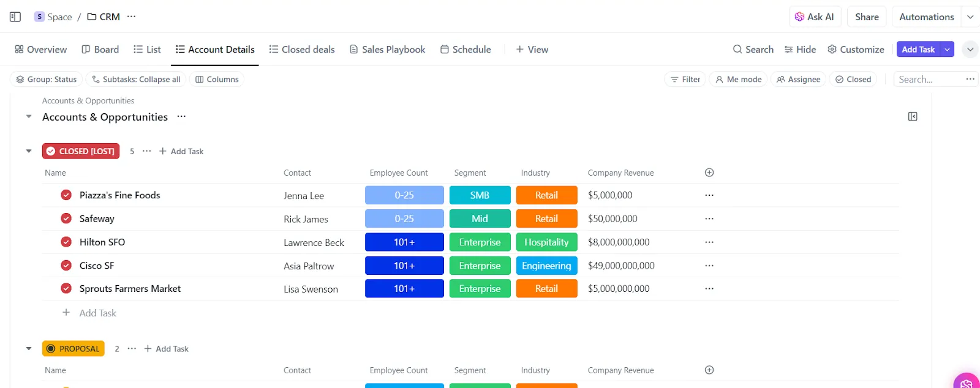Open row options for Hilton SFO
The image size is (980, 388).
(709, 242)
